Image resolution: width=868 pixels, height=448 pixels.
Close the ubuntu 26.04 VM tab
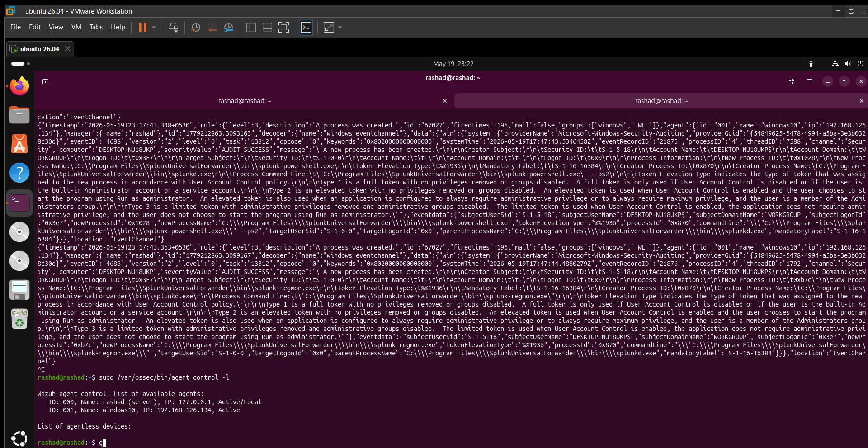click(x=67, y=48)
